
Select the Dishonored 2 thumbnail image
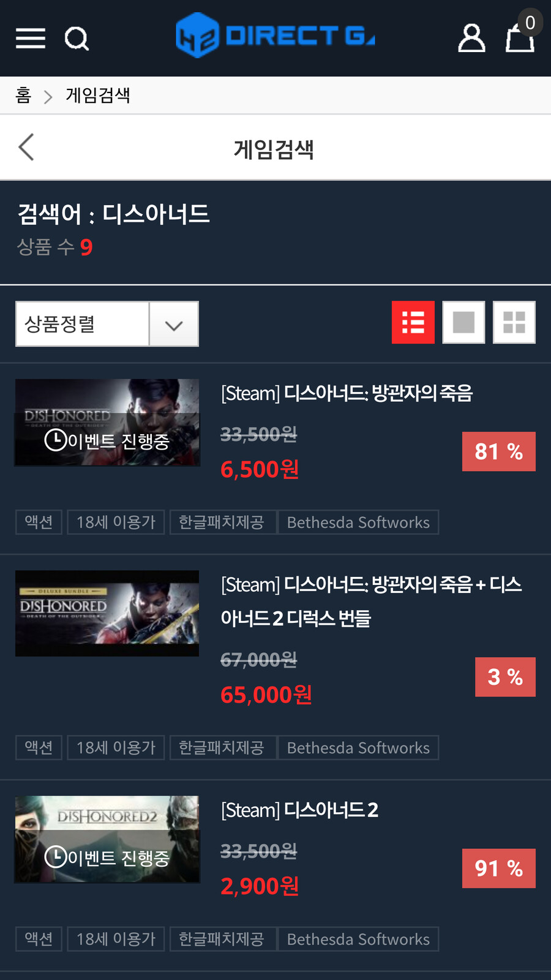pos(107,839)
